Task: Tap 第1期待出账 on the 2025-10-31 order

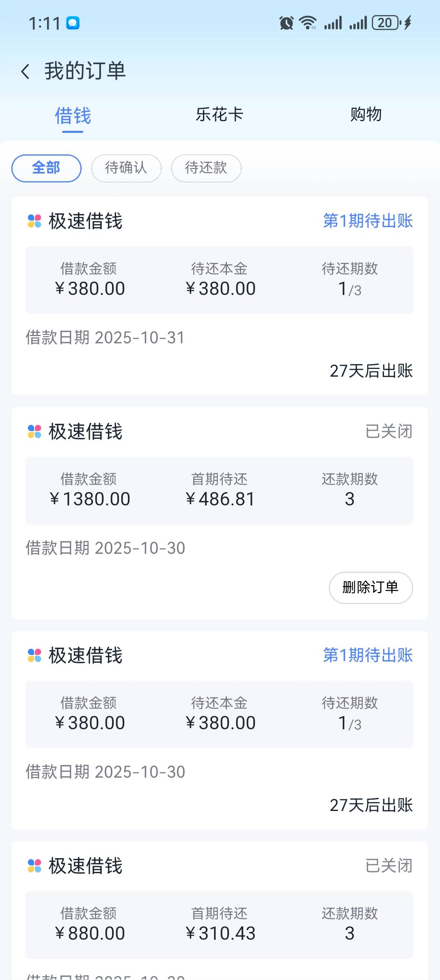Action: (x=368, y=221)
